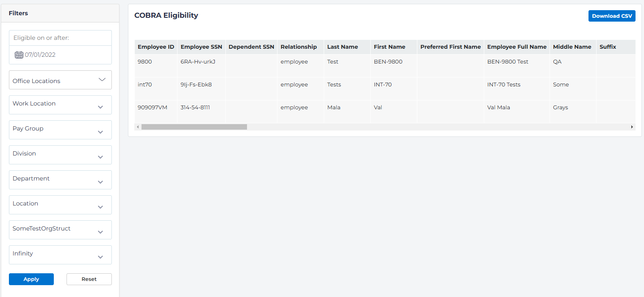Screen dimensions: 644x297
Task: Open the Division filter dropdown
Action: pyautogui.click(x=100, y=157)
